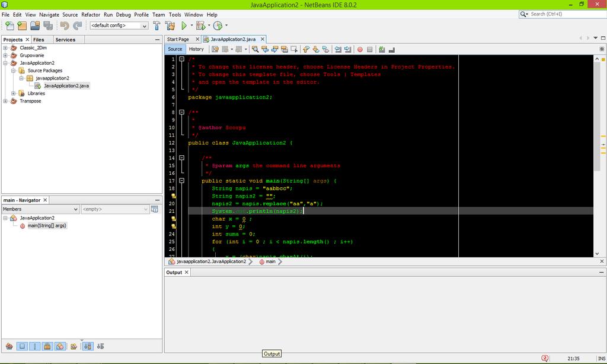
Task: Close the Output tab
Action: (187, 272)
